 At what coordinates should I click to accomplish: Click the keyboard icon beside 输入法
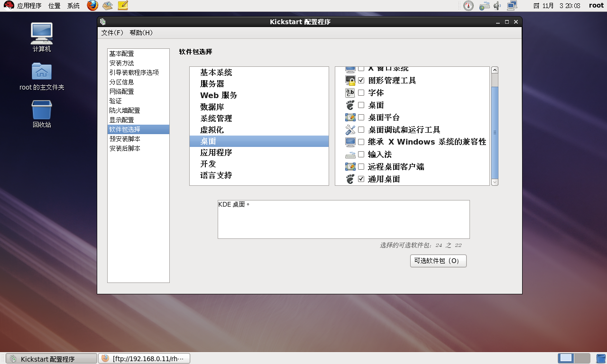350,155
